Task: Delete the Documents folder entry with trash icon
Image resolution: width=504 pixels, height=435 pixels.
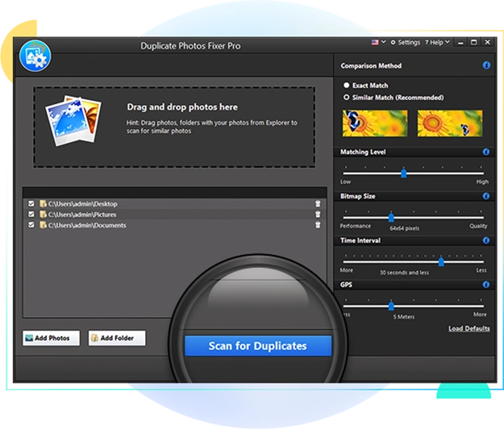Action: [318, 225]
